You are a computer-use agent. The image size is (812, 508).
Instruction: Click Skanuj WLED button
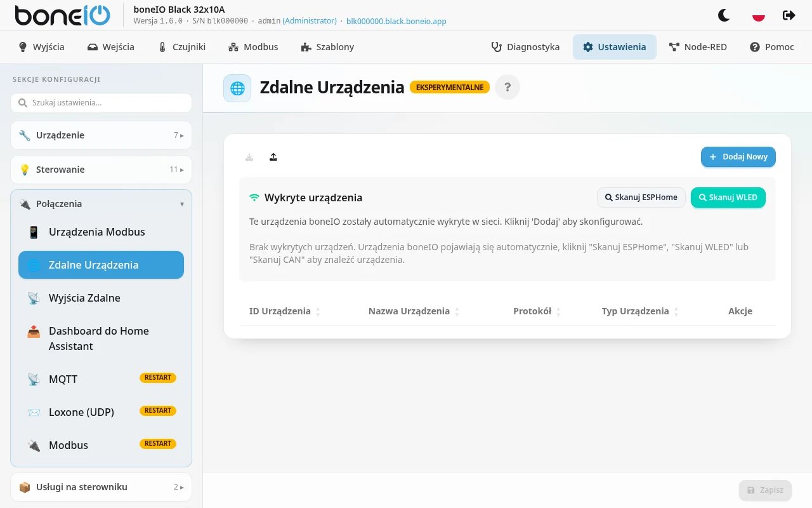click(728, 197)
